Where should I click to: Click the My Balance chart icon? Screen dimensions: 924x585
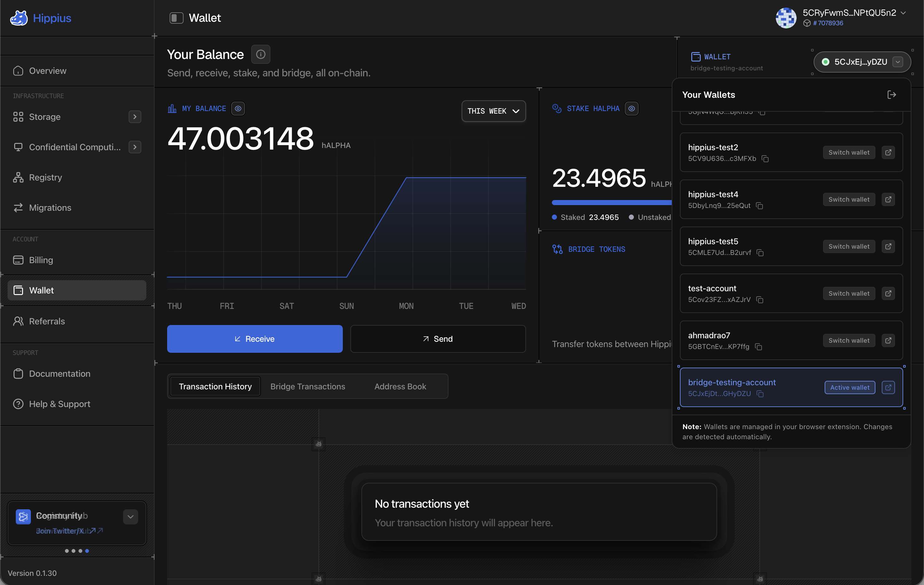tap(172, 109)
